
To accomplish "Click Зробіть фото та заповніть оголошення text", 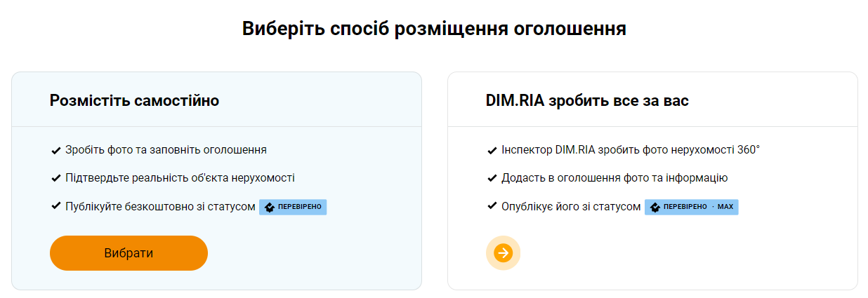I will pyautogui.click(x=166, y=150).
